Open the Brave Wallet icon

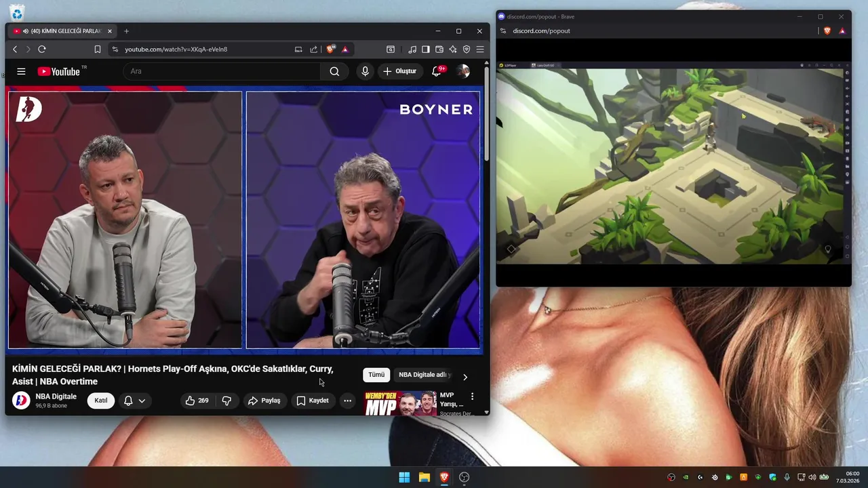[x=439, y=49]
